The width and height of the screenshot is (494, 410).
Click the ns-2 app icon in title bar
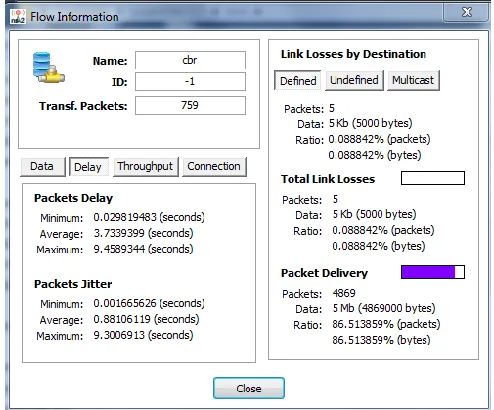(18, 16)
